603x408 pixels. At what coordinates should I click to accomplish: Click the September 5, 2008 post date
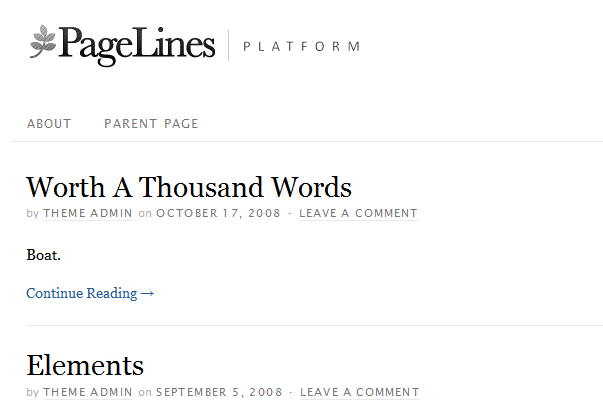219,392
